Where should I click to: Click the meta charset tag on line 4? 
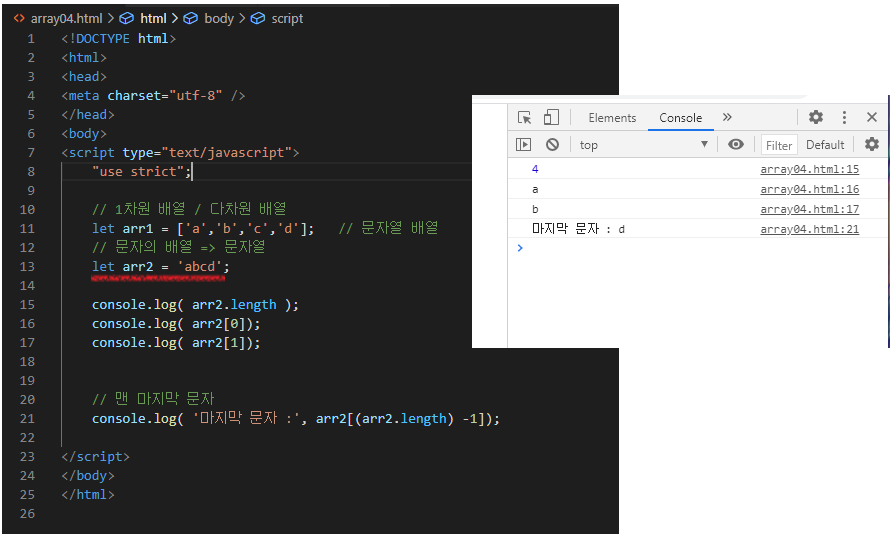pyautogui.click(x=153, y=95)
